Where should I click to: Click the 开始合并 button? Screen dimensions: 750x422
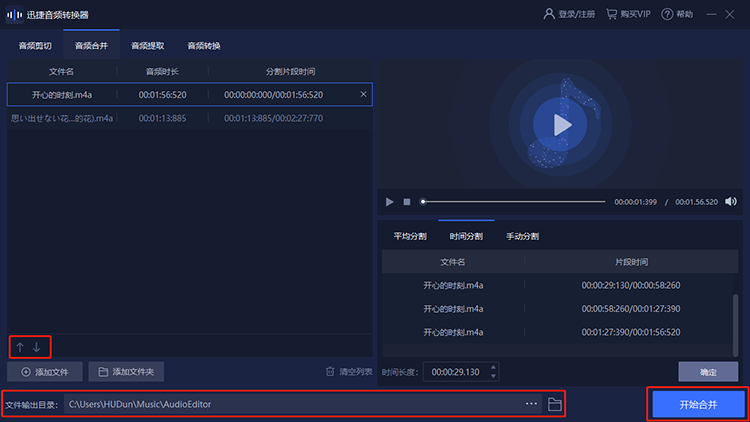pos(698,405)
